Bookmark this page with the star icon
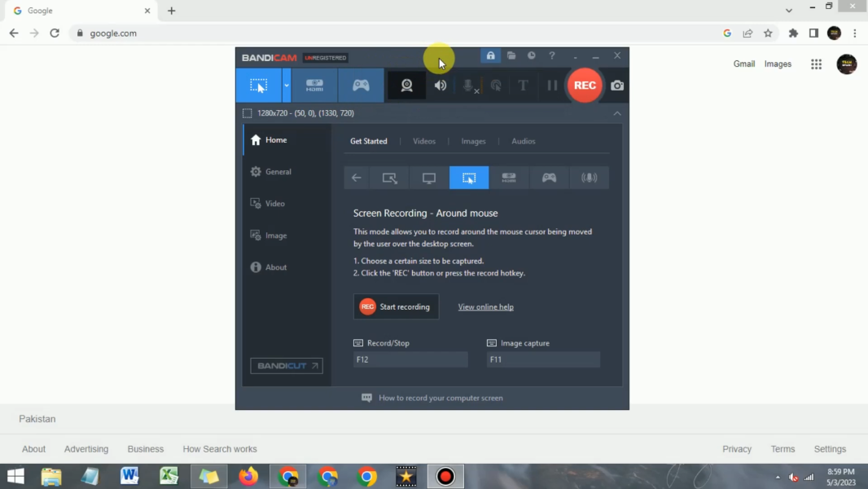The height and width of the screenshot is (489, 868). pos(768,33)
